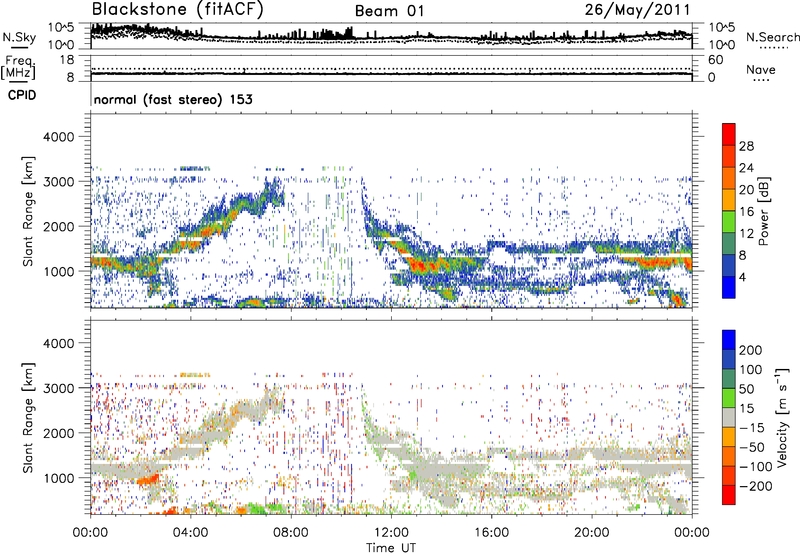Click the '100' velocity colorbar label

[751, 369]
